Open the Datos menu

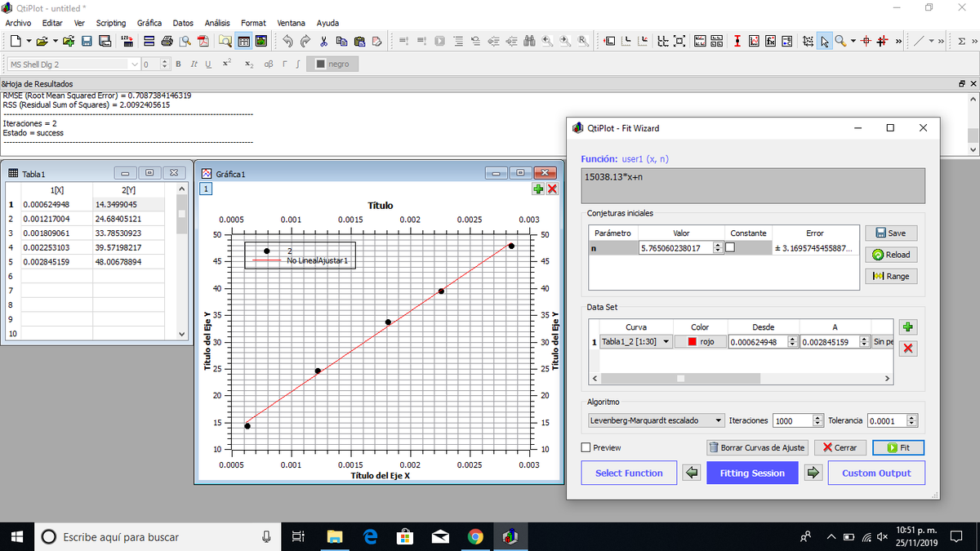tap(183, 23)
